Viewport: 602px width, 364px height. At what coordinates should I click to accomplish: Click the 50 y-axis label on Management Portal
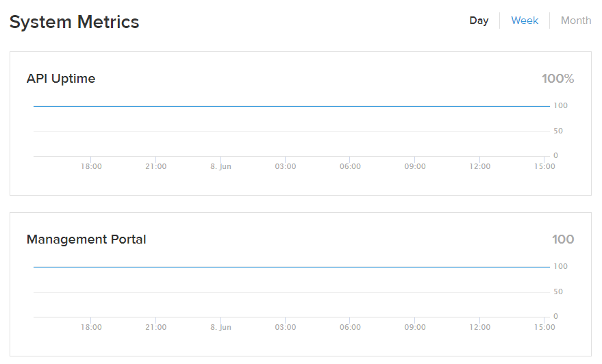pyautogui.click(x=558, y=291)
